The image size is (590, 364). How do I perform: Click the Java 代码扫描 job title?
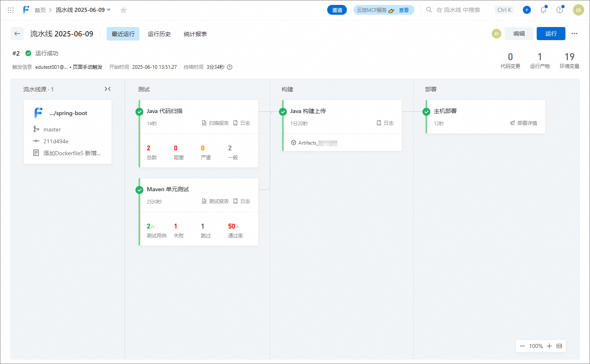164,111
